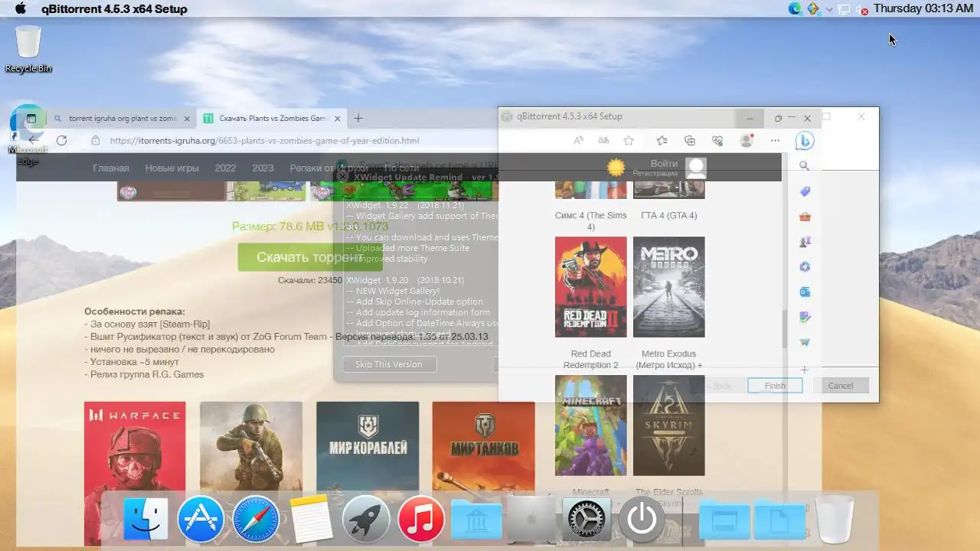The height and width of the screenshot is (551, 980).
Task: Toggle site sun theme icon
Action: click(616, 168)
